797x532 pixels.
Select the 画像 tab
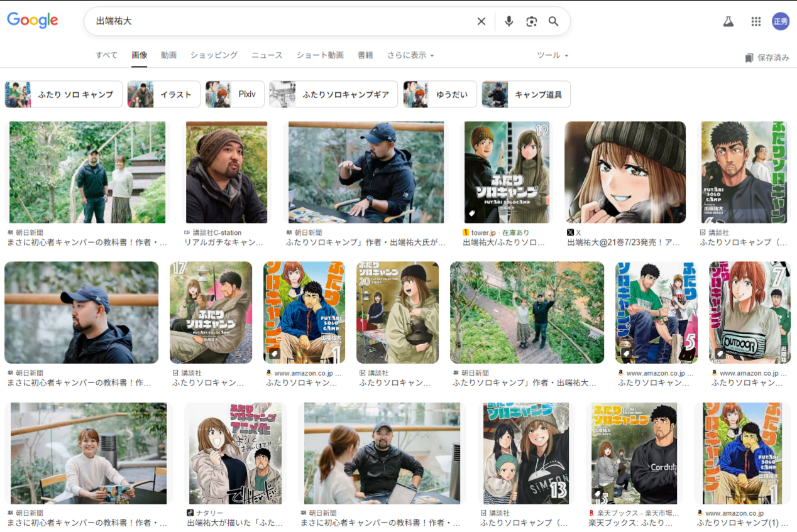click(x=140, y=55)
